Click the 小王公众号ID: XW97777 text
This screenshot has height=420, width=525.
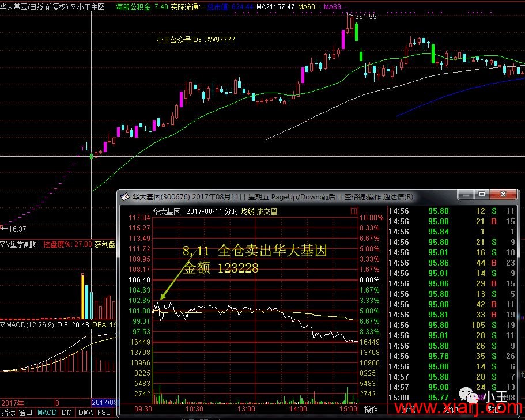196,40
